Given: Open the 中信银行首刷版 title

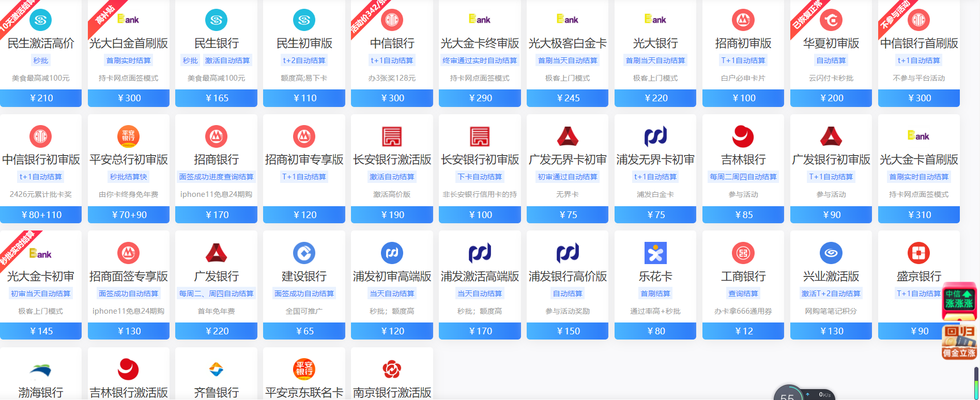Looking at the screenshot, I should coord(919,43).
